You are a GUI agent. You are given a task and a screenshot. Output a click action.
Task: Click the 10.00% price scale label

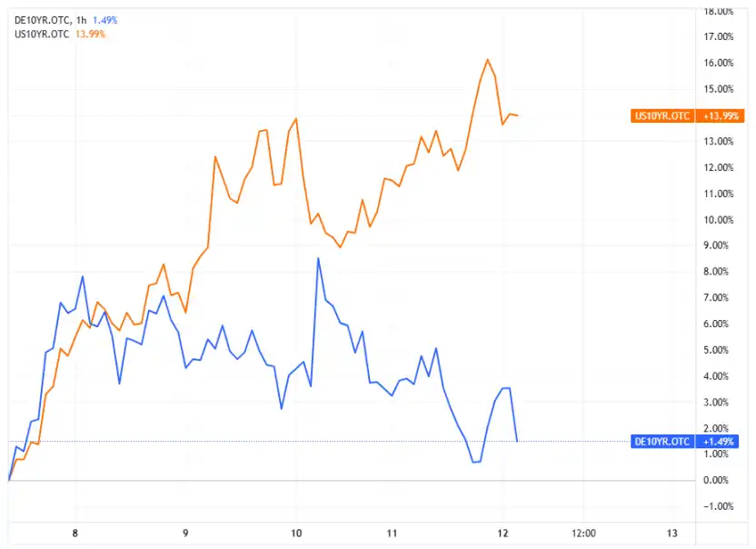click(x=720, y=219)
